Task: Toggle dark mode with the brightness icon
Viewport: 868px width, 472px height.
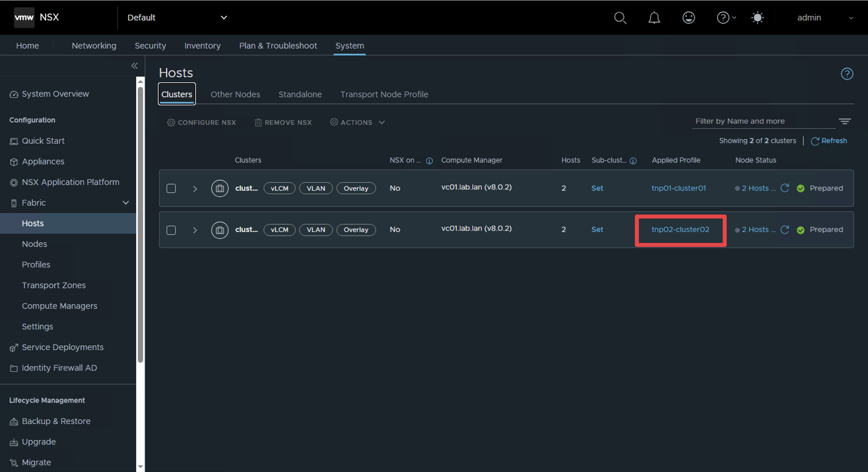Action: click(x=757, y=18)
